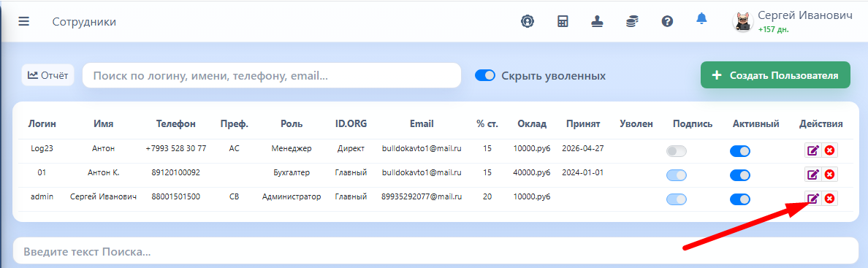
Task: Select the Директ ID.ORG cell
Action: pos(351,148)
